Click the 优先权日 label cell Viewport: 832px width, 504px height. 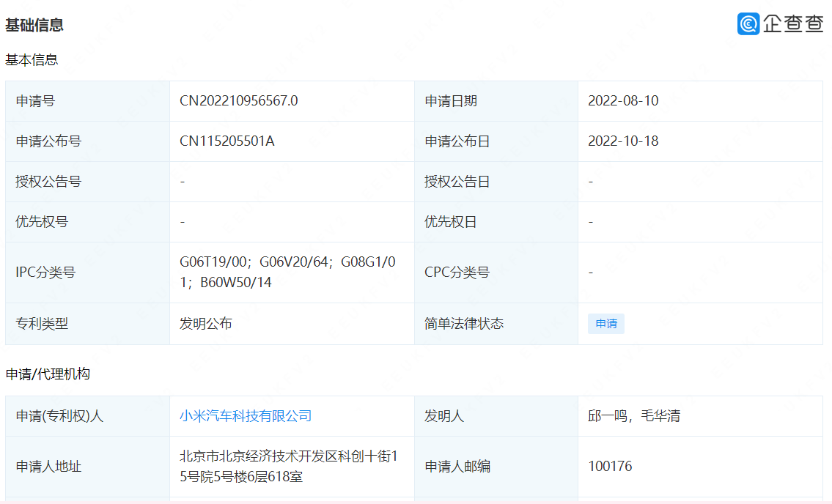pos(496,222)
